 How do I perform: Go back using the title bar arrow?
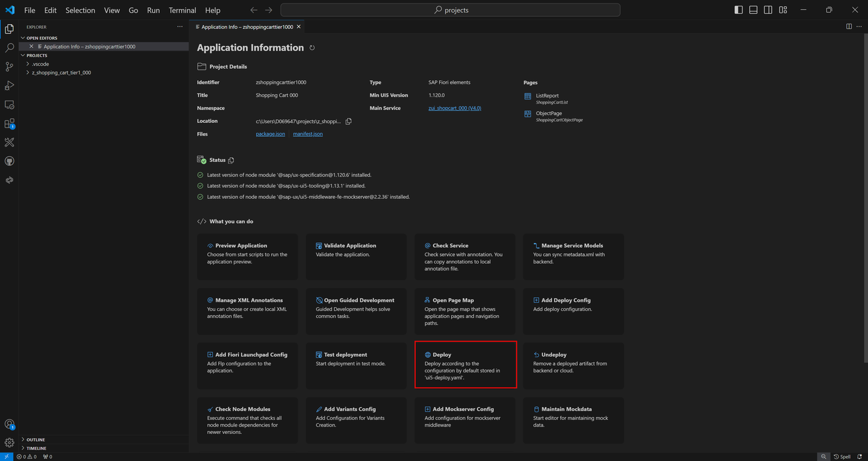click(254, 10)
